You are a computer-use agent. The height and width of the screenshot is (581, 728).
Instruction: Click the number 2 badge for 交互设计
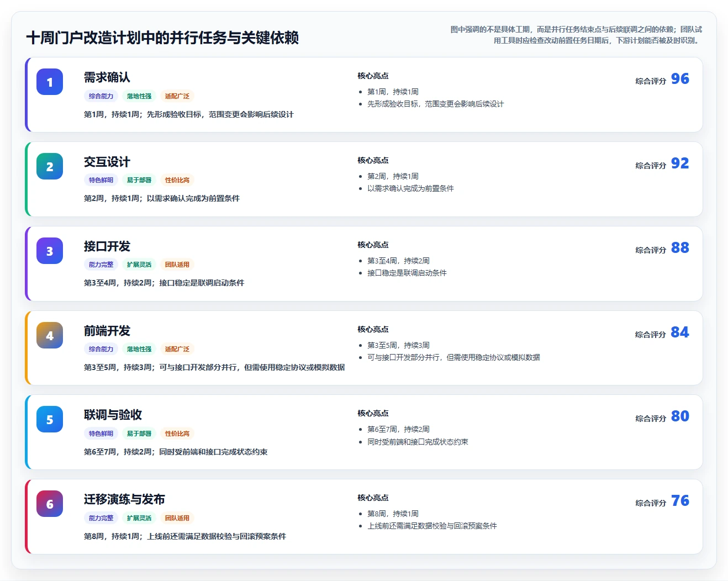click(50, 166)
